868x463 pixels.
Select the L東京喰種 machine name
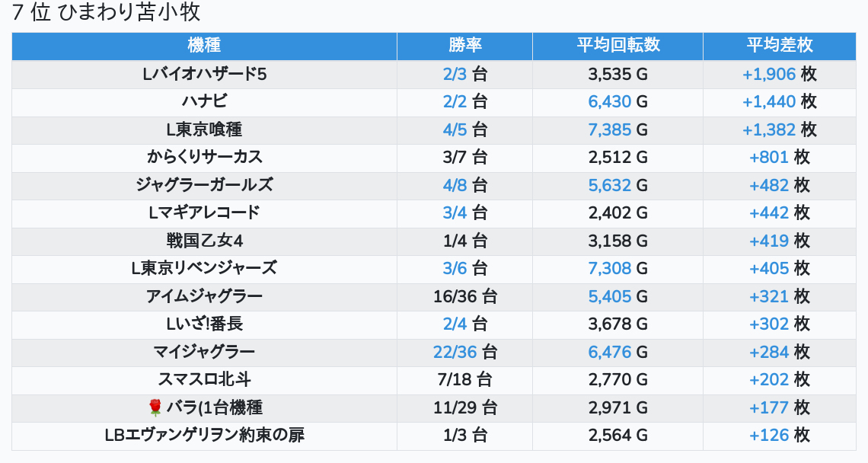coord(204,129)
